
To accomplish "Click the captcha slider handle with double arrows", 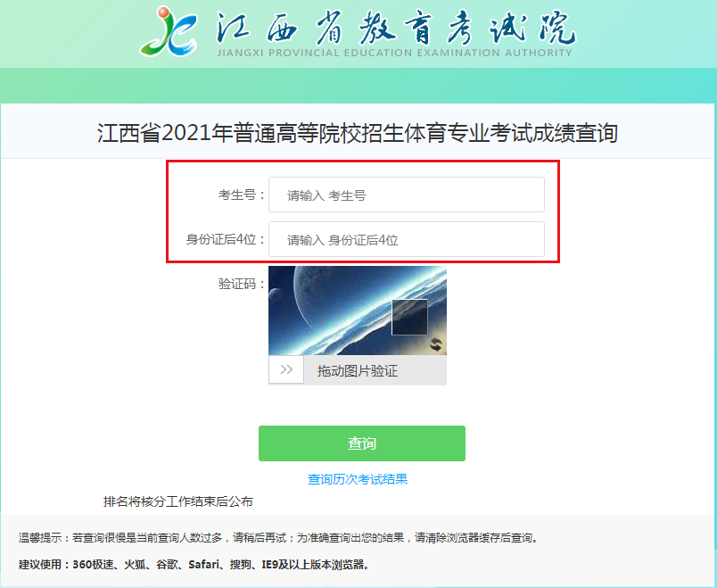I will pyautogui.click(x=286, y=369).
